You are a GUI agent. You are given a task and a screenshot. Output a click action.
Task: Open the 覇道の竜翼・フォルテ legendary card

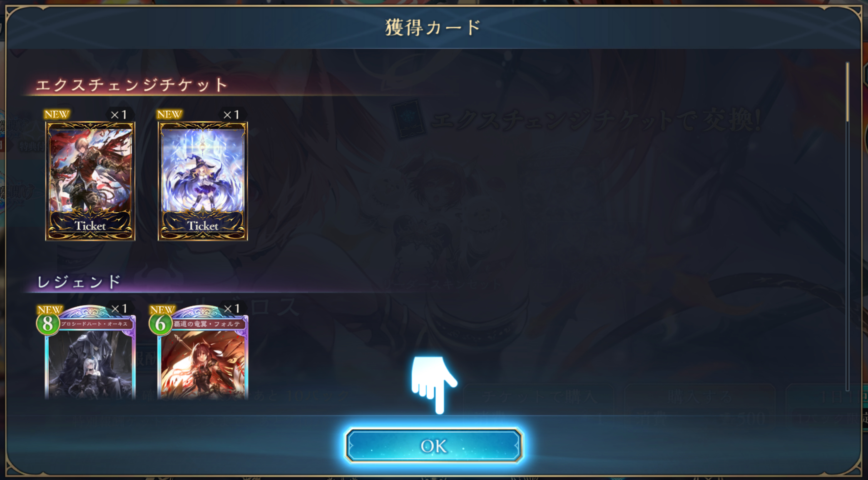(x=202, y=353)
